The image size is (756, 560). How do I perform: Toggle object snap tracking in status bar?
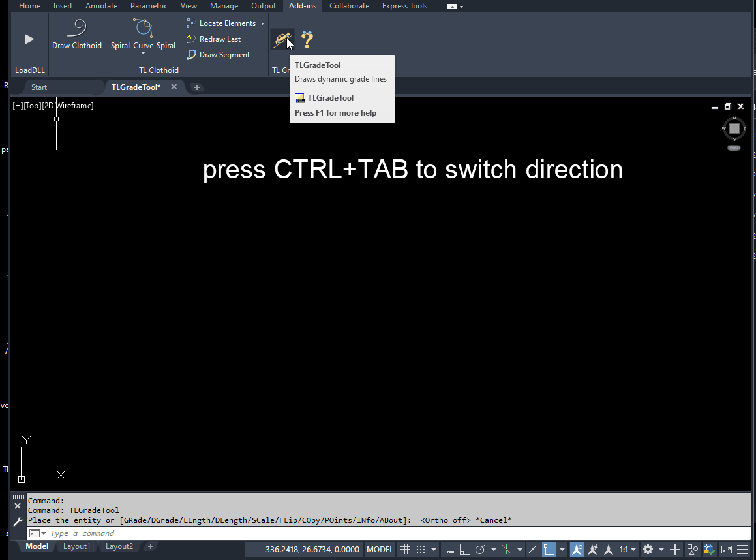(x=534, y=550)
